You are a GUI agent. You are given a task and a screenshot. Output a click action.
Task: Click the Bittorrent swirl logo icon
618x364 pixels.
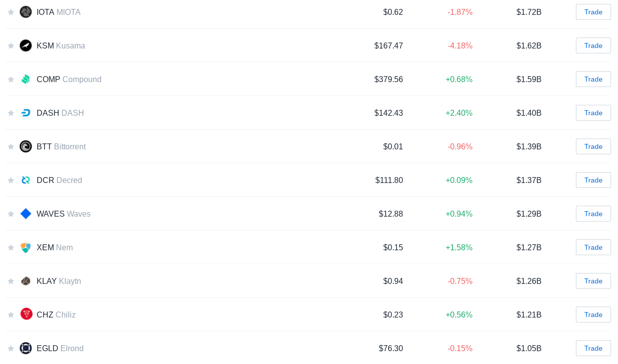[26, 146]
